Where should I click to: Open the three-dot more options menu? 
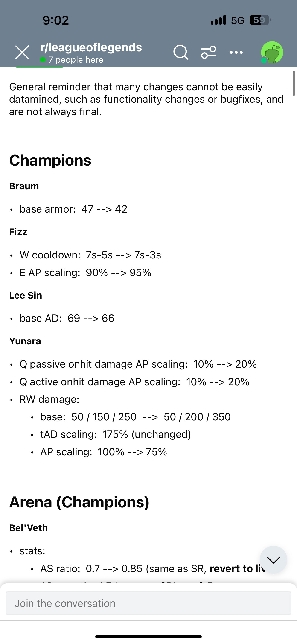pyautogui.click(x=236, y=52)
